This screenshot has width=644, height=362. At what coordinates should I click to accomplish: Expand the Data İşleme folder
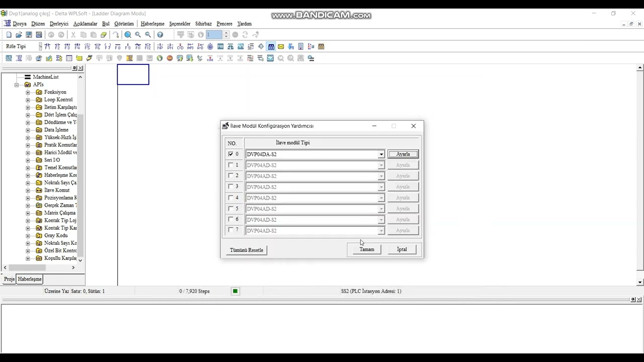point(28,130)
